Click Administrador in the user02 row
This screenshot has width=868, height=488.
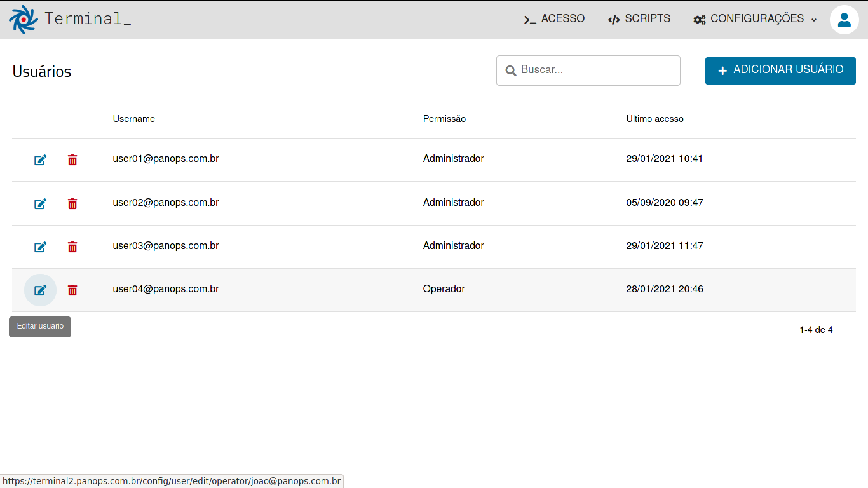coord(454,203)
